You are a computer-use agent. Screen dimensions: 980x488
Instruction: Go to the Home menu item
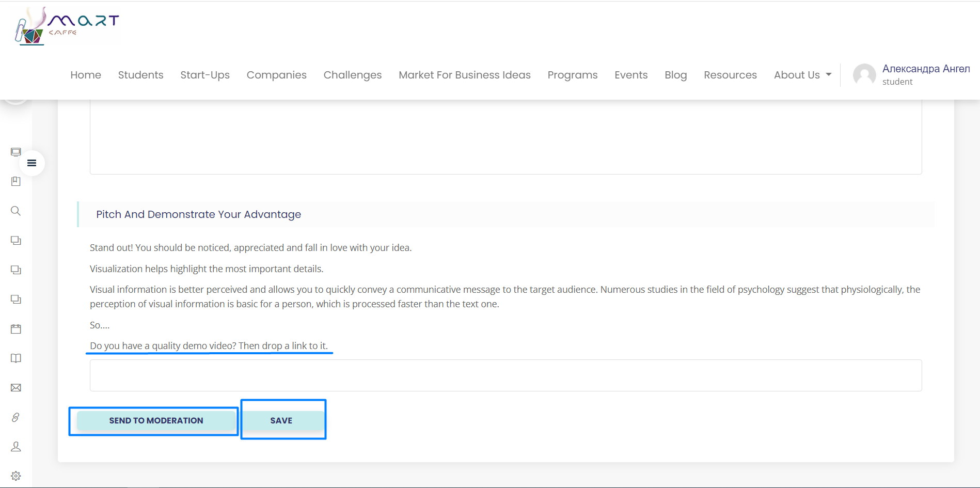(x=86, y=75)
